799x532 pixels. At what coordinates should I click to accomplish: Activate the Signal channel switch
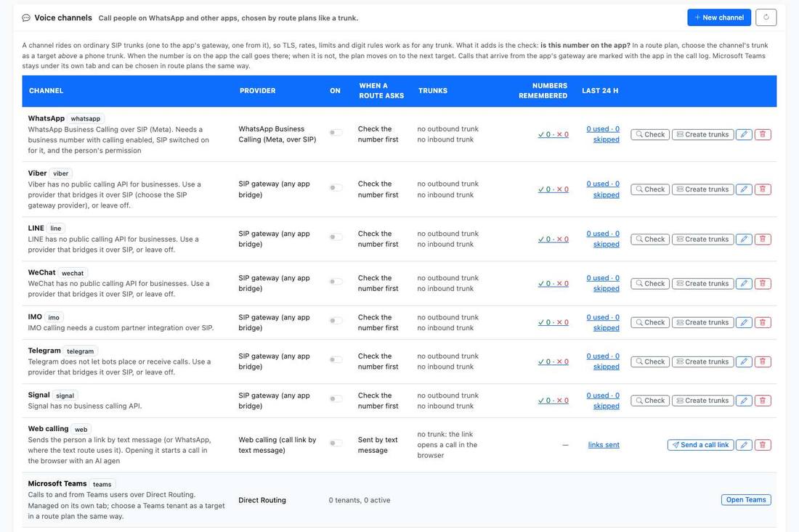click(x=336, y=399)
